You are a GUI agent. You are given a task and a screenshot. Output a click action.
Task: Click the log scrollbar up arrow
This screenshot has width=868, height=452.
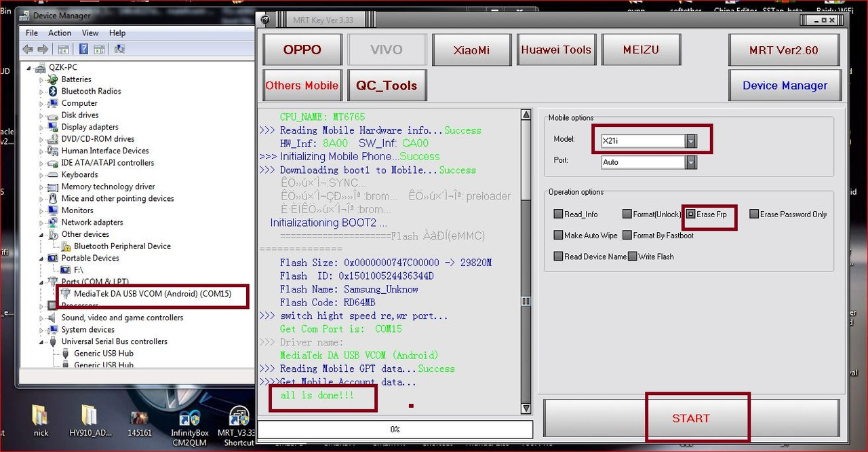[526, 115]
